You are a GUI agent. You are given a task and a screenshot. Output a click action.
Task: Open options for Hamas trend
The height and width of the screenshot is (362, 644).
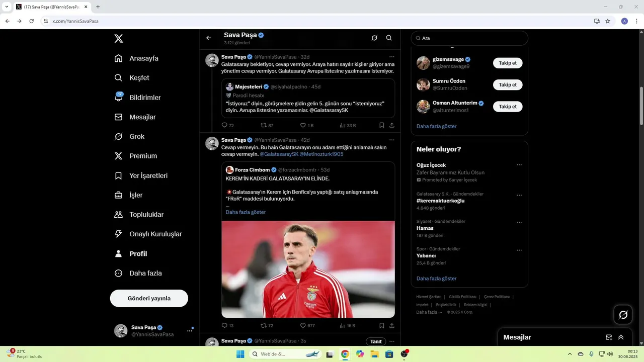pos(519,223)
